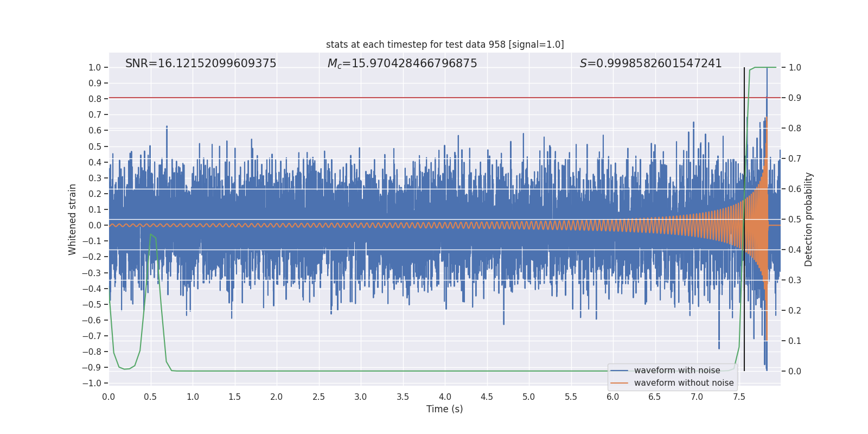Click 0.2 on the Whitened strain axis

coord(95,194)
